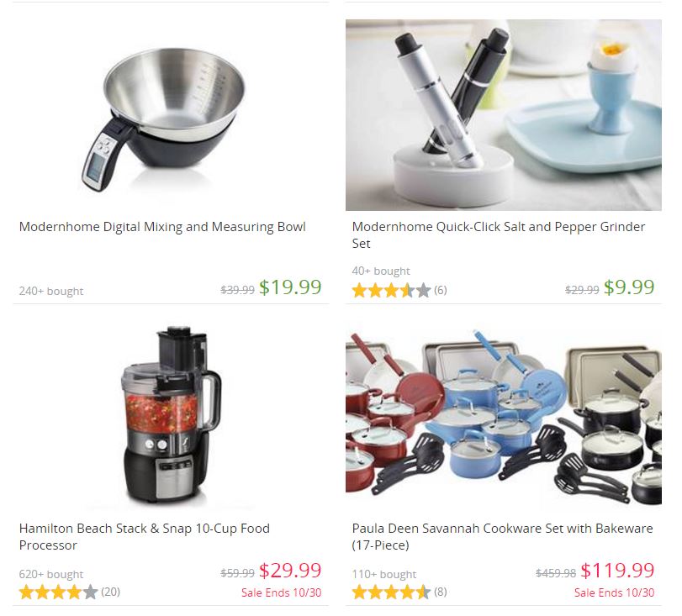Viewport: 682px width, 616px height.
Task: Click the (20) review count
Action: [x=110, y=592]
